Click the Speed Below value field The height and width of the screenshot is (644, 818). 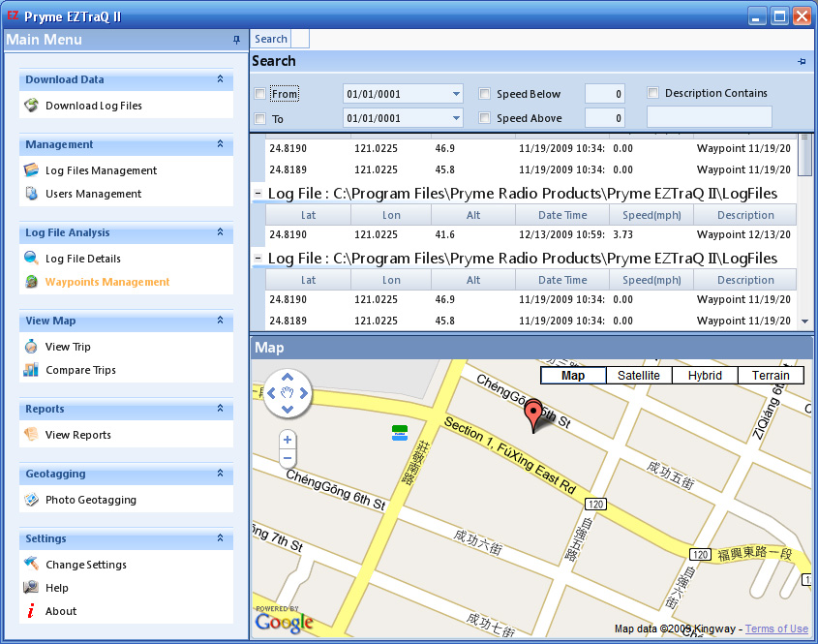point(605,94)
